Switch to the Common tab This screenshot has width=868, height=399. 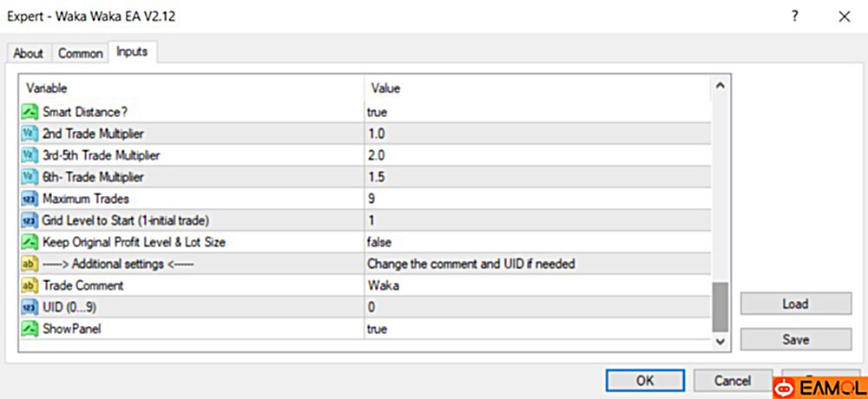pos(80,54)
